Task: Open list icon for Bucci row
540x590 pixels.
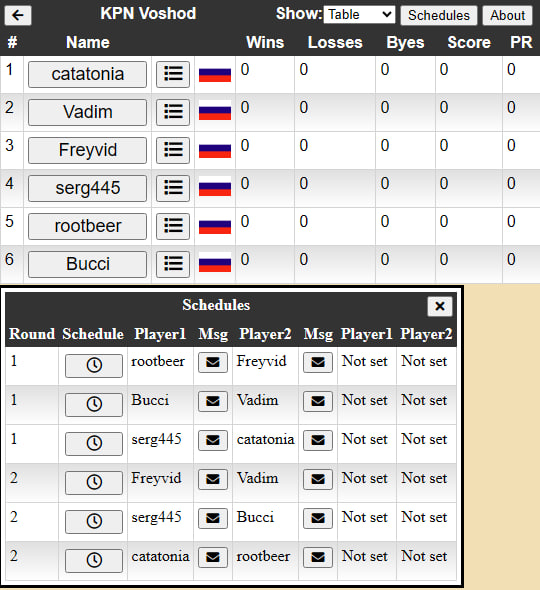Action: click(173, 265)
